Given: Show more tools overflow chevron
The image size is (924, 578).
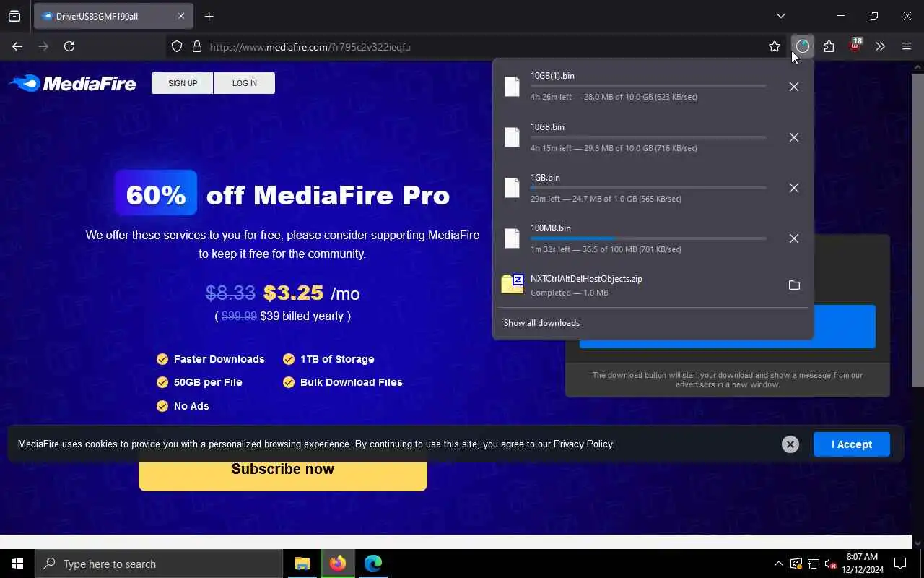Looking at the screenshot, I should [880, 46].
